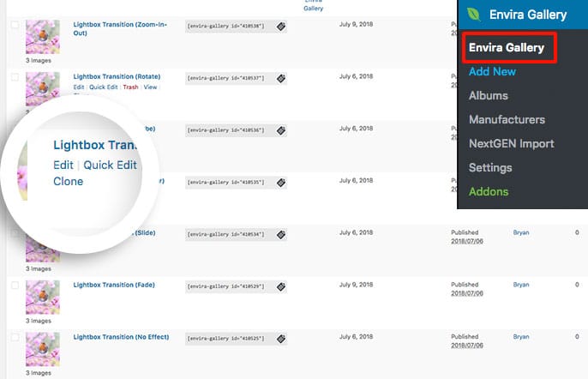Click Published 2018/07/06 in No Effect row
588x379 pixels.
pos(467,341)
